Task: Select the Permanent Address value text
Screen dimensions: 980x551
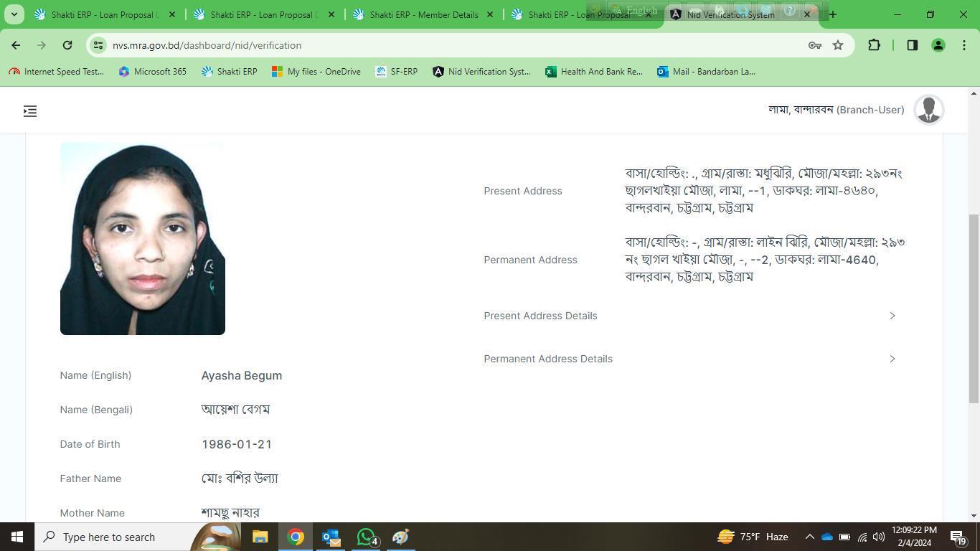Action: tap(765, 260)
